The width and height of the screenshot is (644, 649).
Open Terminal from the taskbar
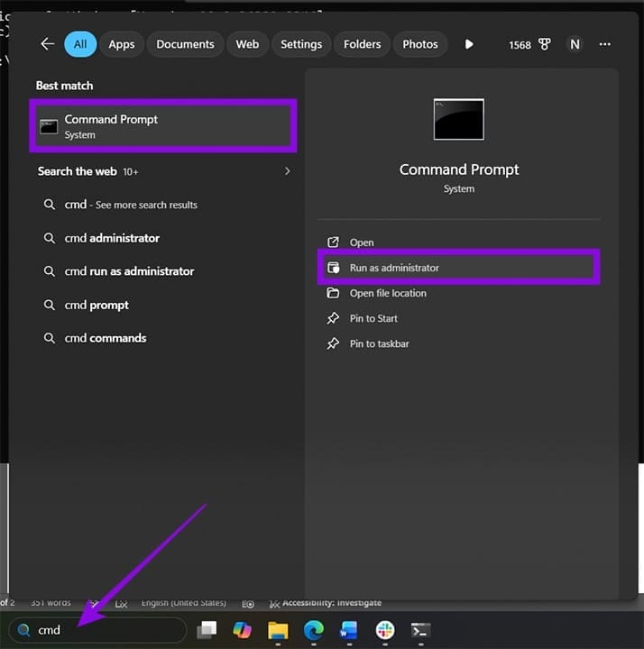click(x=420, y=630)
